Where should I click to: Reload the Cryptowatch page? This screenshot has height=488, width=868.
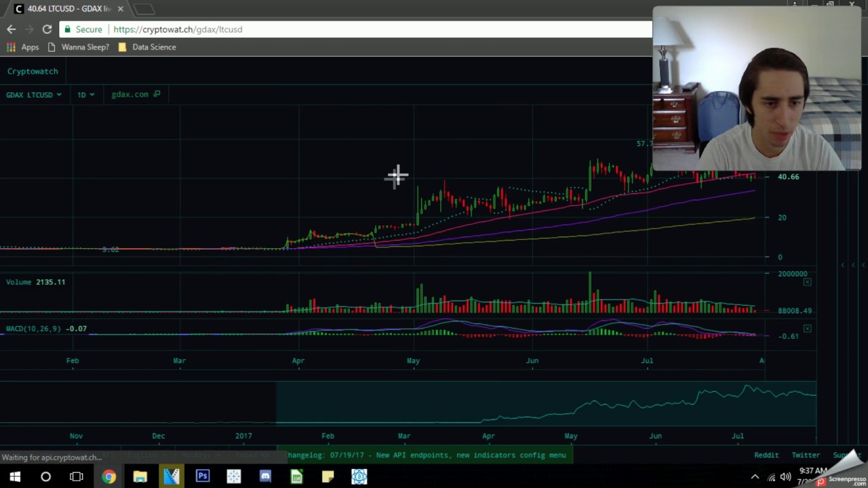pyautogui.click(x=47, y=29)
